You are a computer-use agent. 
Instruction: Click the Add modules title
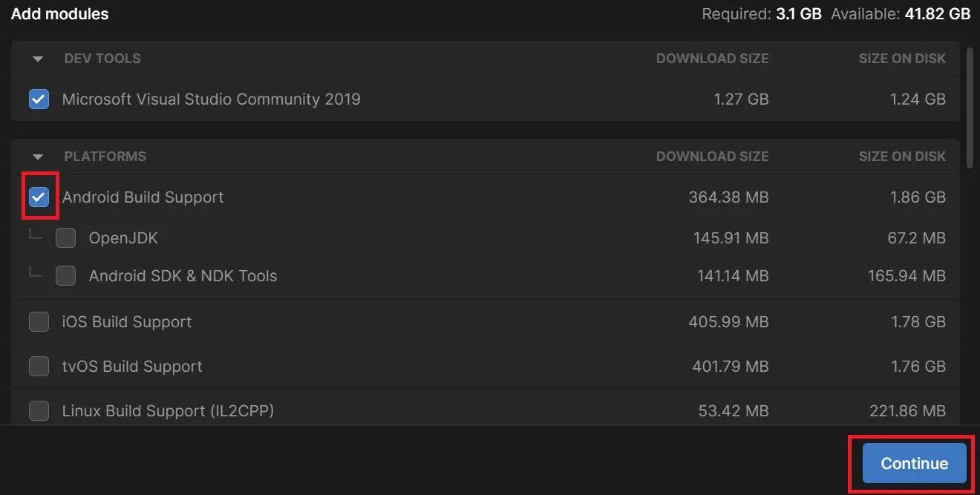(x=59, y=14)
